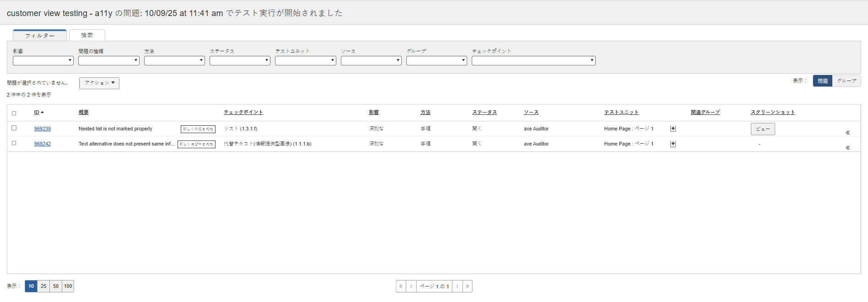Jump to last page using double-right arrow

[467, 286]
